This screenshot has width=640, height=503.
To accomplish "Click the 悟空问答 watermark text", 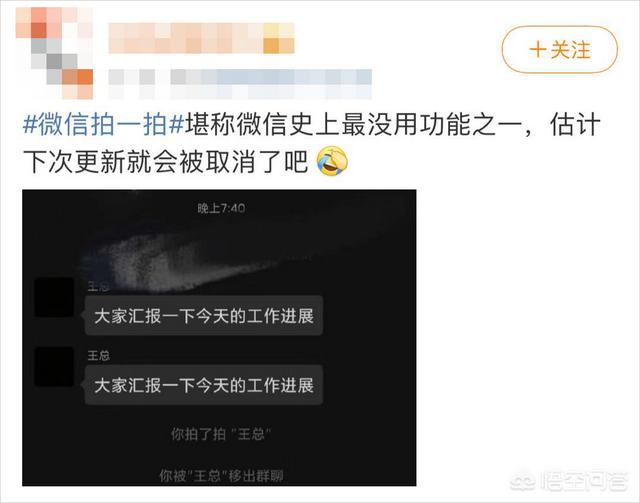I will click(584, 481).
